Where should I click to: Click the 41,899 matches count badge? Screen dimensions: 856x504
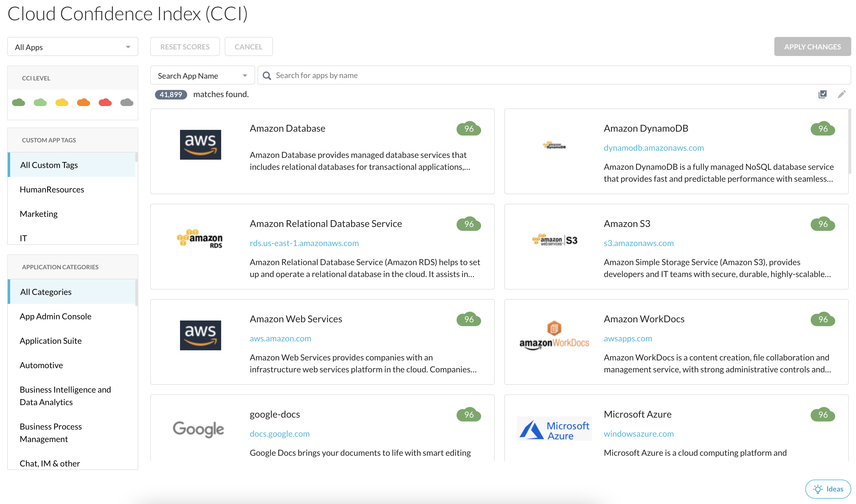[x=171, y=95]
